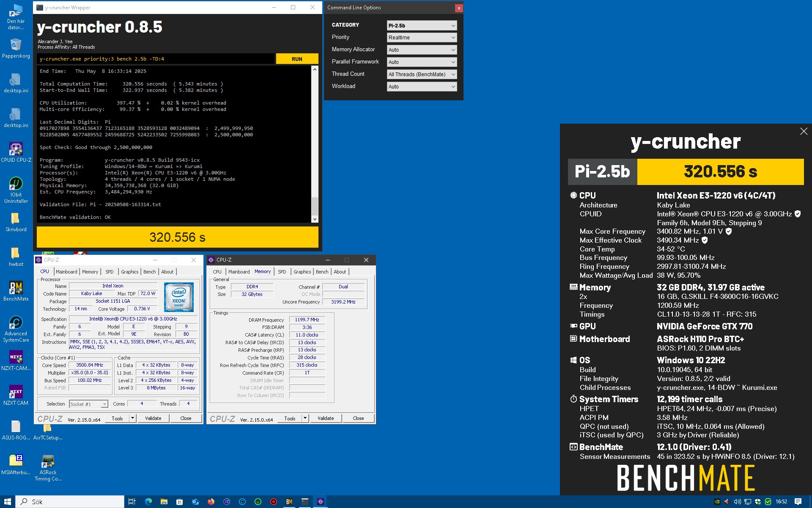This screenshot has height=508, width=812.
Task: Open the network tray icon
Action: (x=747, y=502)
